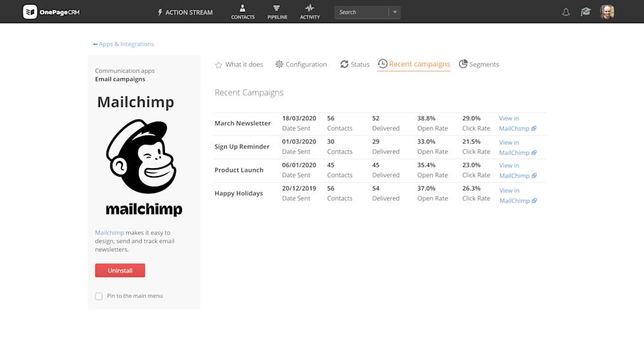
Task: Switch to the Configuration tab
Action: pyautogui.click(x=301, y=64)
